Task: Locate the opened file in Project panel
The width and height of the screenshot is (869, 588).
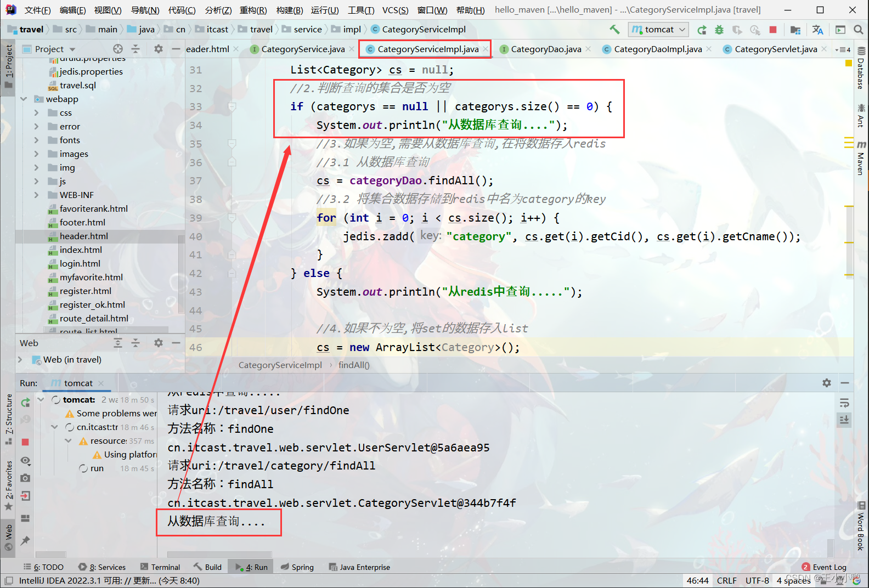Action: point(118,49)
